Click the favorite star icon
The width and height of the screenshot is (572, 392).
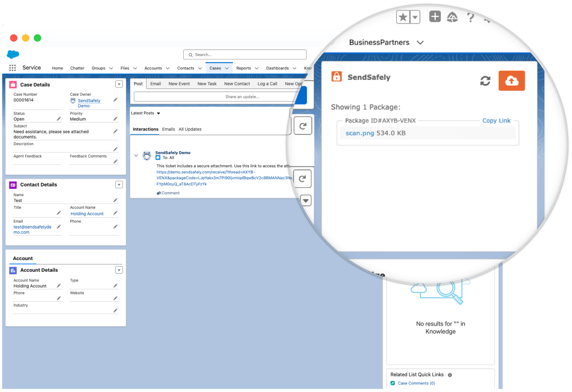pos(403,17)
